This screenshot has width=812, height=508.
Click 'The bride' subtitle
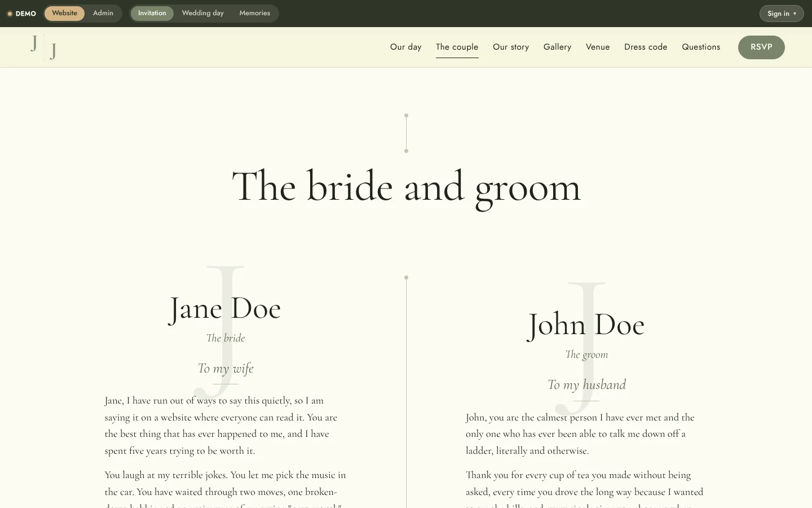coord(226,338)
